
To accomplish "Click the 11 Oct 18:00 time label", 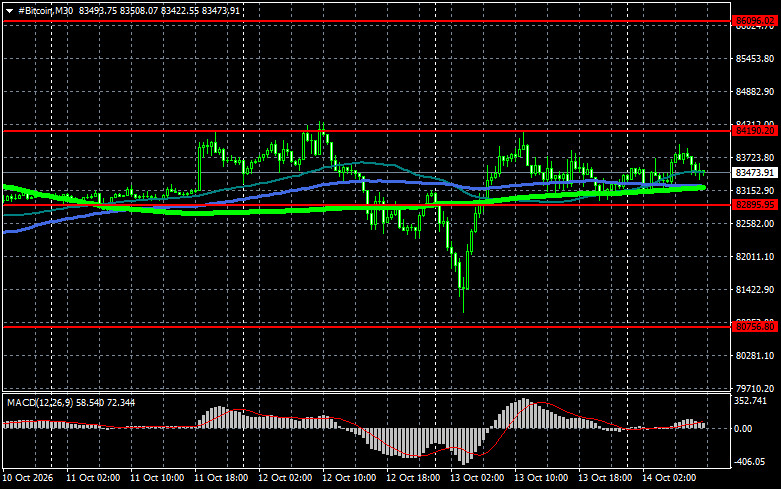I will tap(221, 478).
